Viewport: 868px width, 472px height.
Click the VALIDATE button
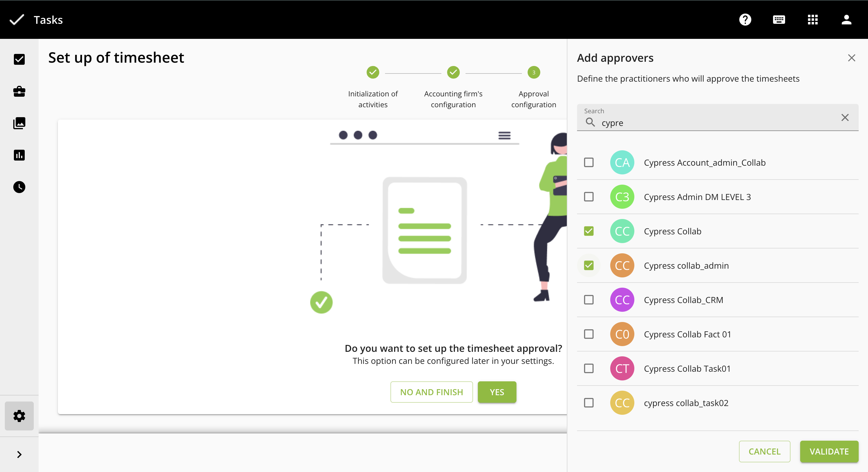click(829, 452)
